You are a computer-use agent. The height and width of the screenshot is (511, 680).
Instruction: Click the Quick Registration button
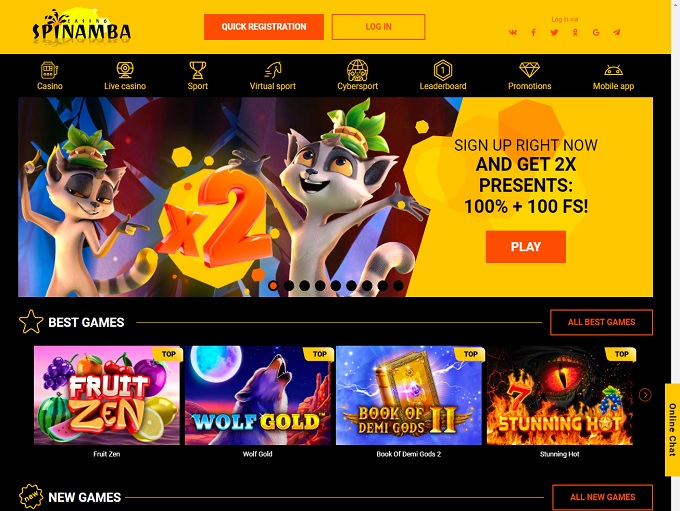tap(264, 27)
